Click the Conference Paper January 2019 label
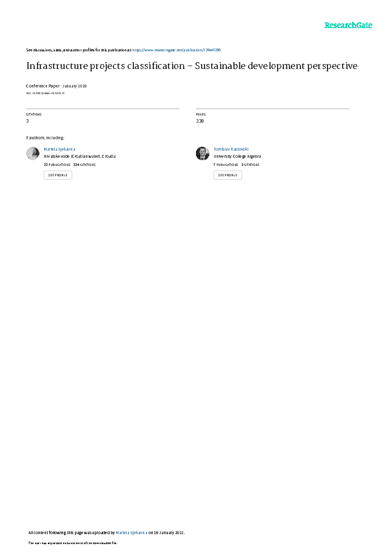The image size is (392, 555). (56, 86)
